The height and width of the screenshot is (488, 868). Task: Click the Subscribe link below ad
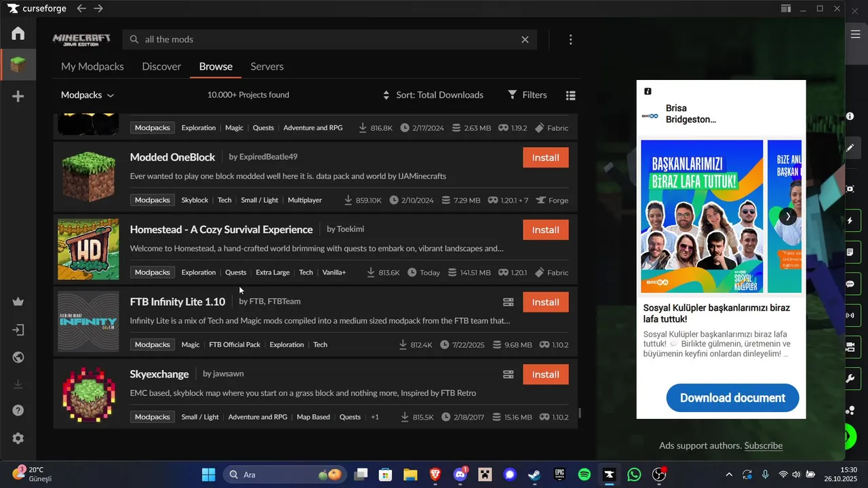pyautogui.click(x=764, y=445)
